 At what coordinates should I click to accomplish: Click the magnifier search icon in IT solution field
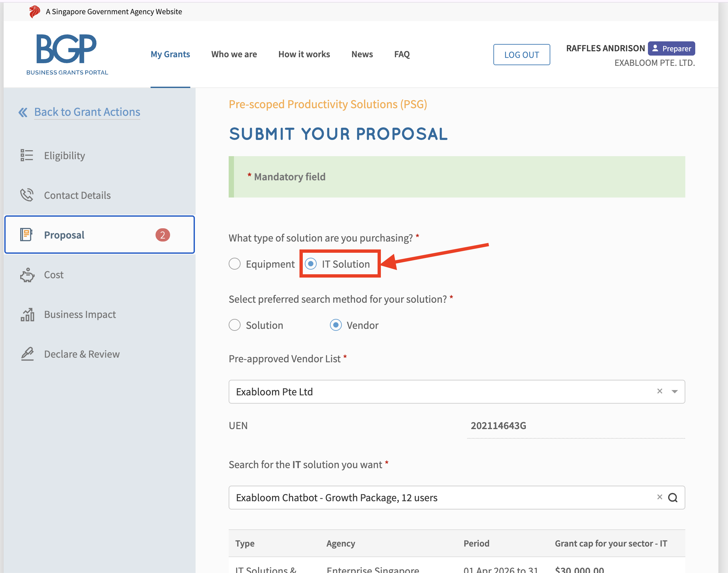[x=673, y=498]
